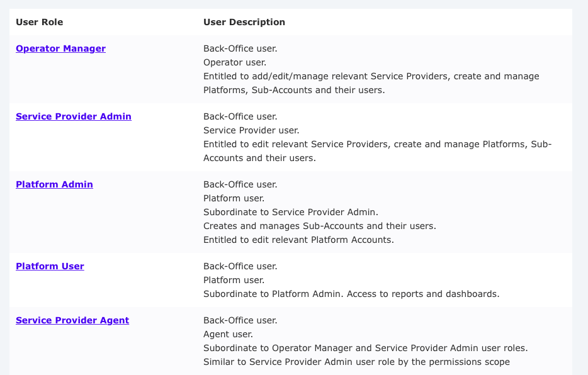
Task: Click the 'Agent user.' description line
Action: tap(229, 334)
